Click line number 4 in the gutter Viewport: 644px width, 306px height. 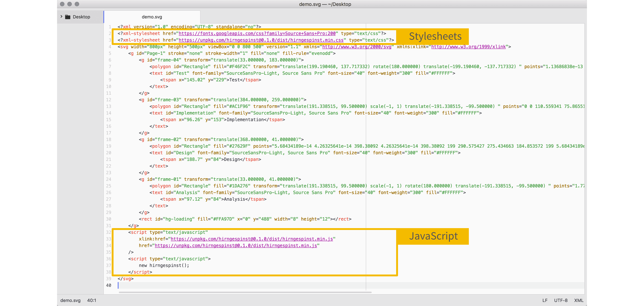coord(110,47)
